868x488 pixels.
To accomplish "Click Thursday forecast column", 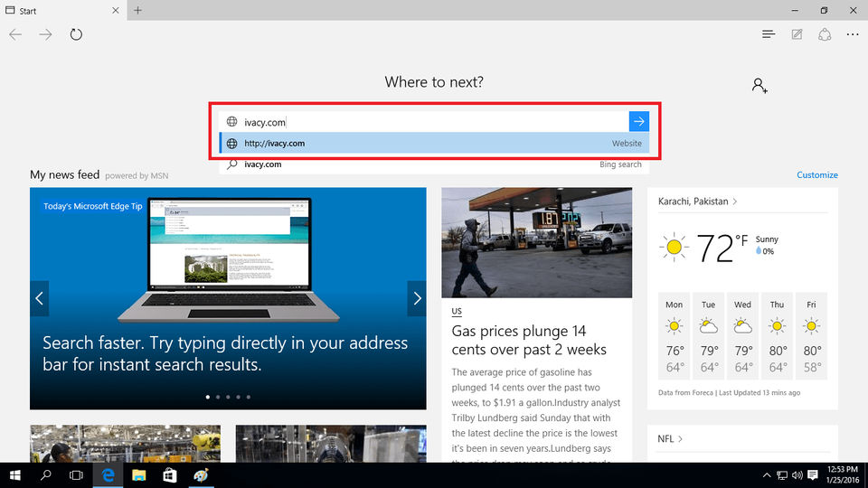I will 777,335.
